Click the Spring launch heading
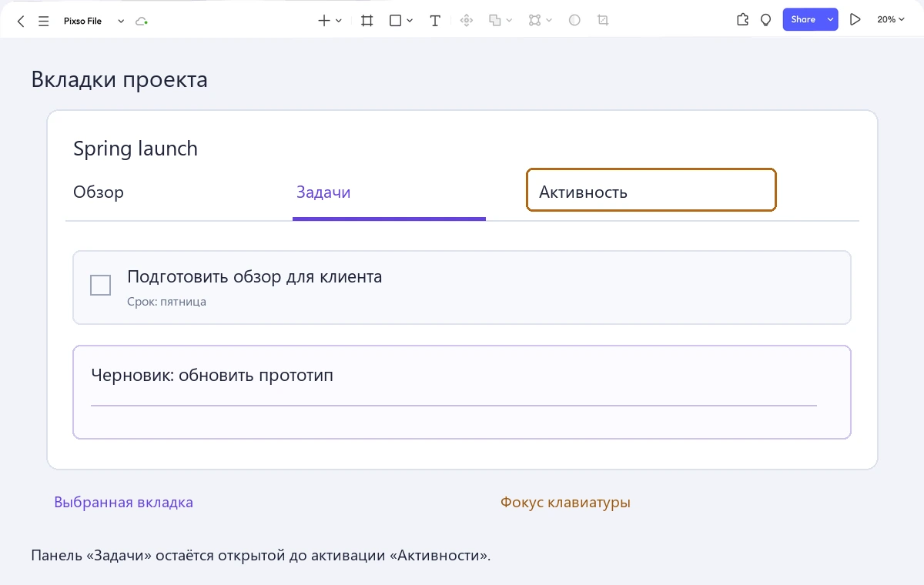924x585 pixels. click(136, 149)
